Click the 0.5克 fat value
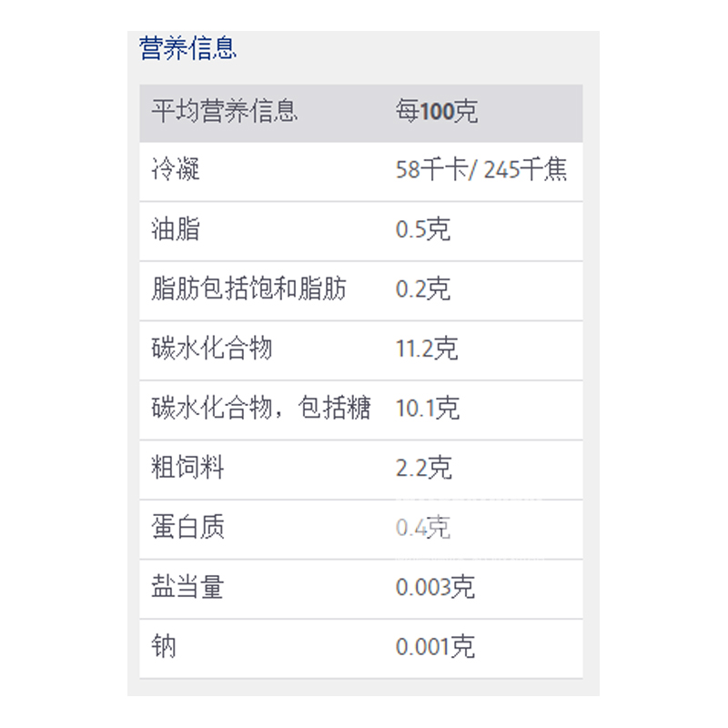This screenshot has height=728, width=728. (x=423, y=230)
